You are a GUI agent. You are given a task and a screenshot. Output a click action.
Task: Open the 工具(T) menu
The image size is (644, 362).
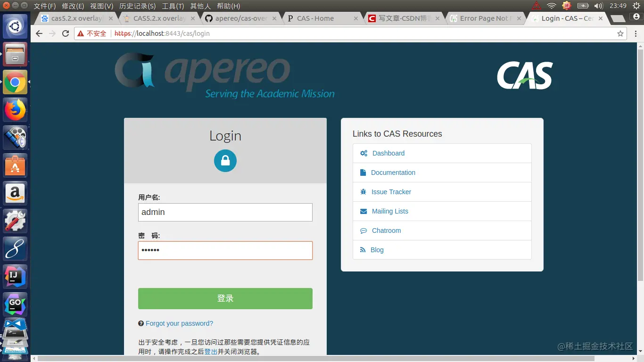[173, 6]
